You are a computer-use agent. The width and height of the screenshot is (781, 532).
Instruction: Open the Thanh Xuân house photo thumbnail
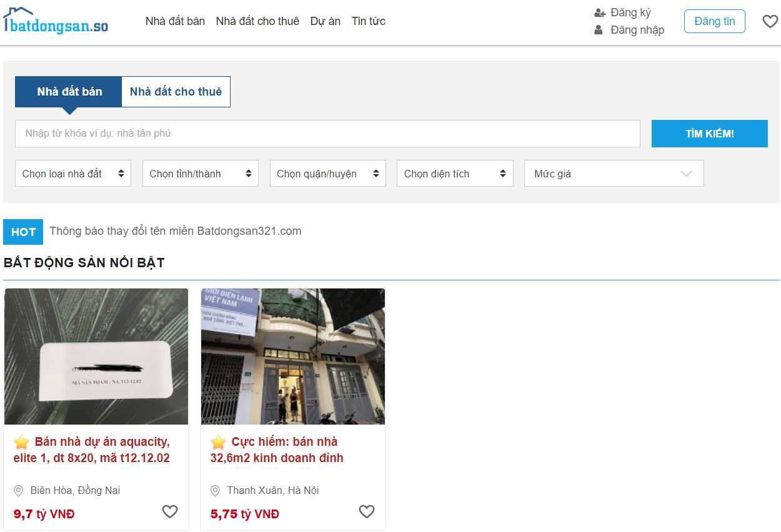click(292, 357)
